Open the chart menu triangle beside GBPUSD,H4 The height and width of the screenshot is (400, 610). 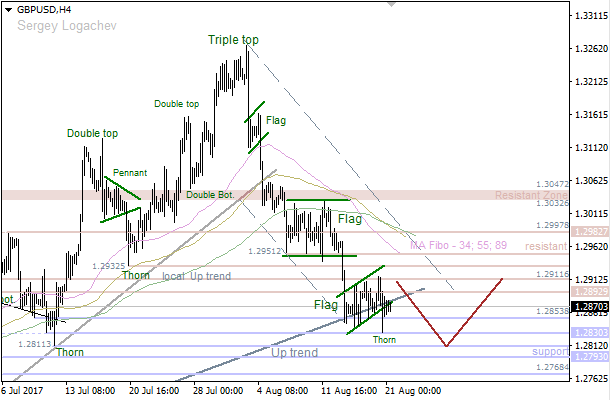click(x=8, y=9)
